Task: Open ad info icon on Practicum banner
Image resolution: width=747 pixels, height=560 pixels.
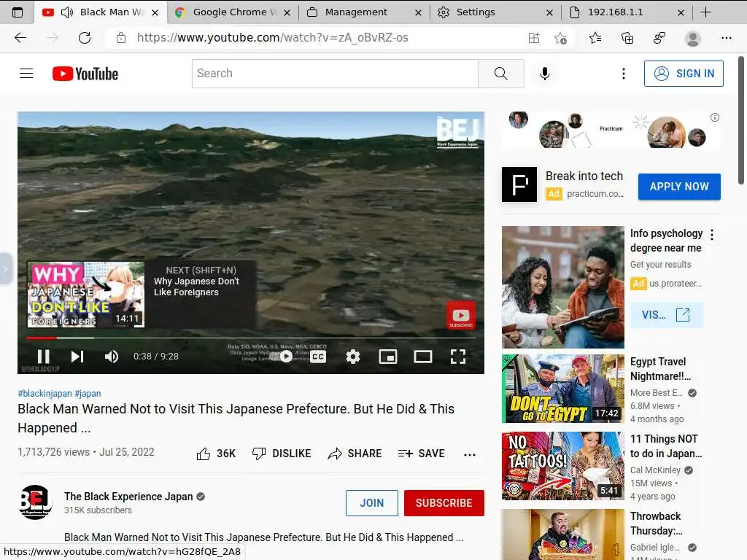Action: pos(715,117)
